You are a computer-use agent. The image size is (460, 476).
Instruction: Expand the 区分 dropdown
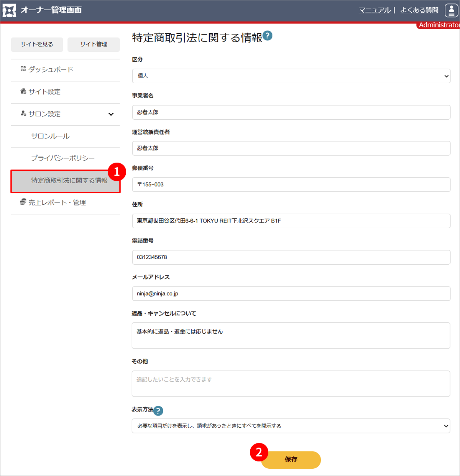coord(291,76)
